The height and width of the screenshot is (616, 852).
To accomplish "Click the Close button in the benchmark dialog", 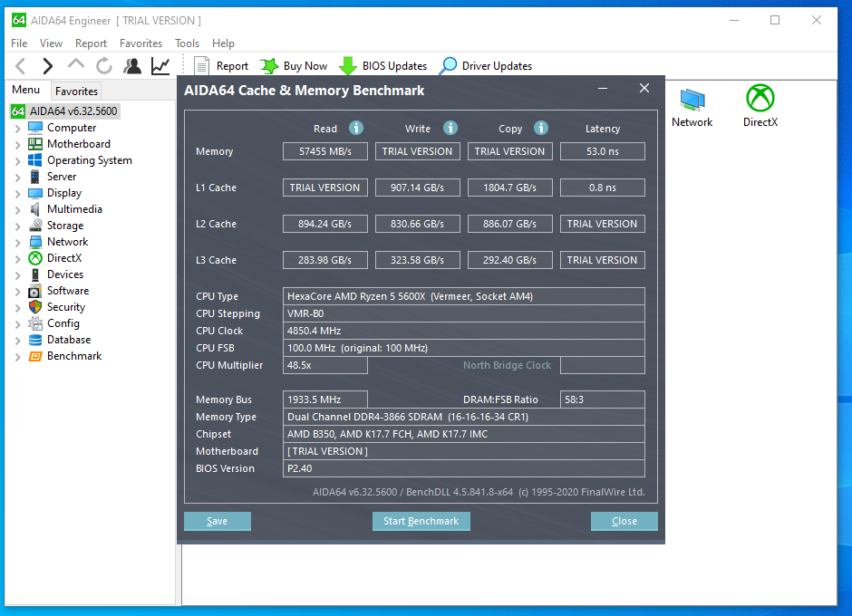I will [x=624, y=521].
